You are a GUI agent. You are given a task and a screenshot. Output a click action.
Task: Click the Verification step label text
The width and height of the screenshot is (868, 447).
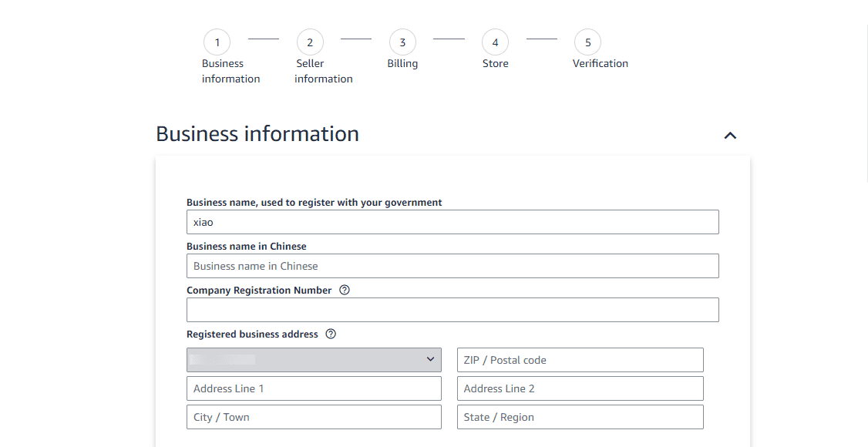pyautogui.click(x=600, y=64)
